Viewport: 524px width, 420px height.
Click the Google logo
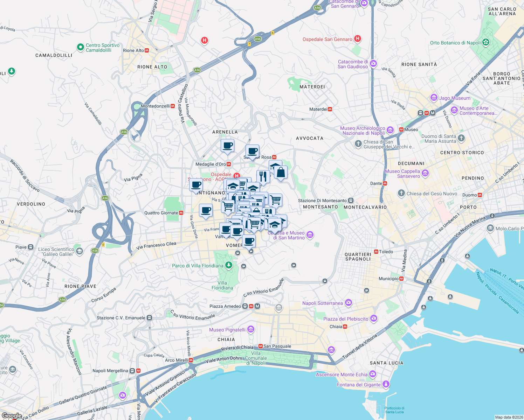coord(12,416)
